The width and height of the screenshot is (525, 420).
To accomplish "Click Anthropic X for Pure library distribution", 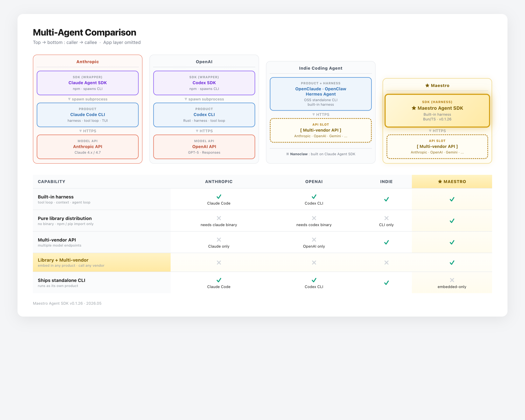I will tap(219, 218).
